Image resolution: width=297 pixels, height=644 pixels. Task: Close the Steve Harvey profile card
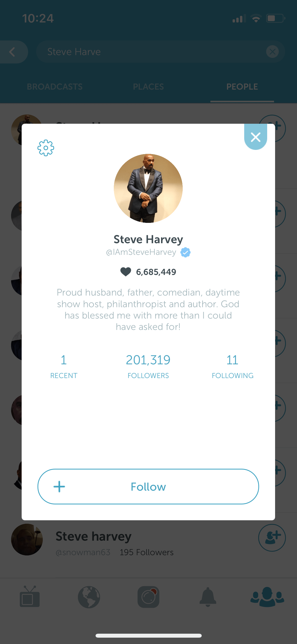pyautogui.click(x=256, y=137)
